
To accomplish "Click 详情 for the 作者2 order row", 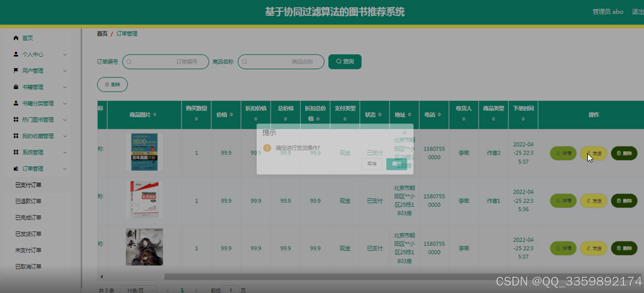I will (x=563, y=153).
